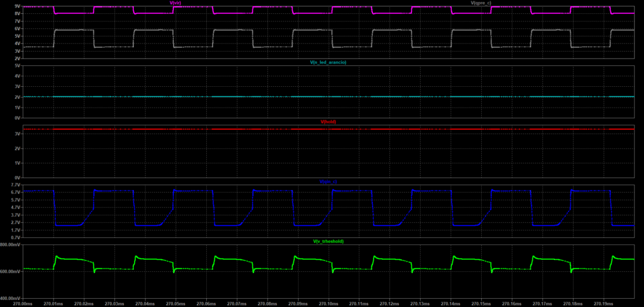Screen dimensions: 644x307
Task: Click the 270.08ms time axis label
Action: pos(268,304)
